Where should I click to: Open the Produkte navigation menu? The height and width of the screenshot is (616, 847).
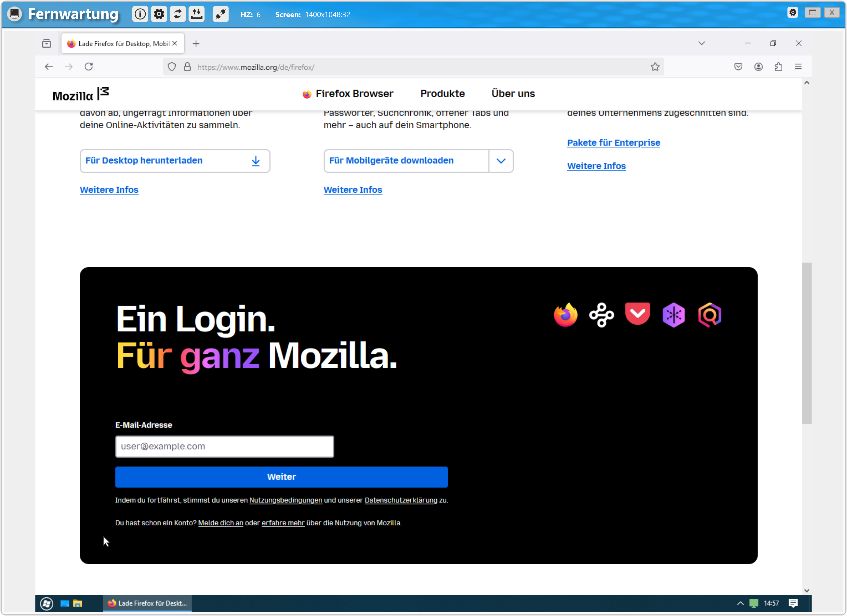pyautogui.click(x=443, y=93)
